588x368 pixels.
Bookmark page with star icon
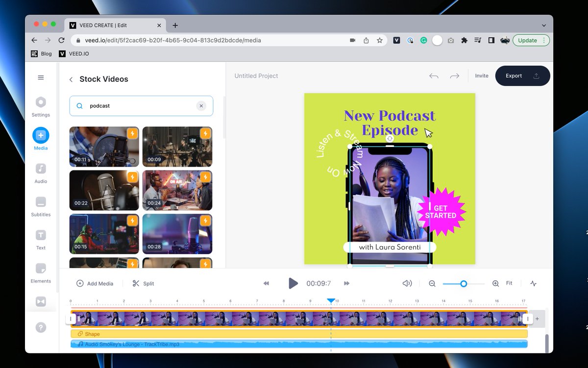point(380,40)
